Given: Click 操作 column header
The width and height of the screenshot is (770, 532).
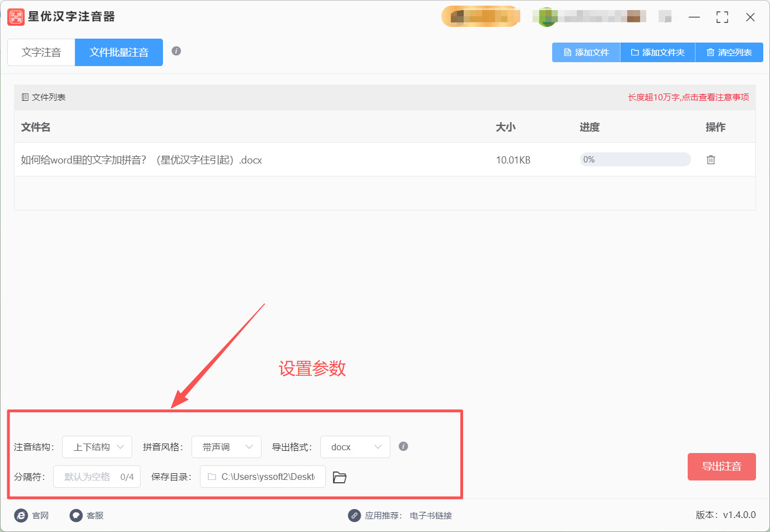Looking at the screenshot, I should tap(716, 127).
